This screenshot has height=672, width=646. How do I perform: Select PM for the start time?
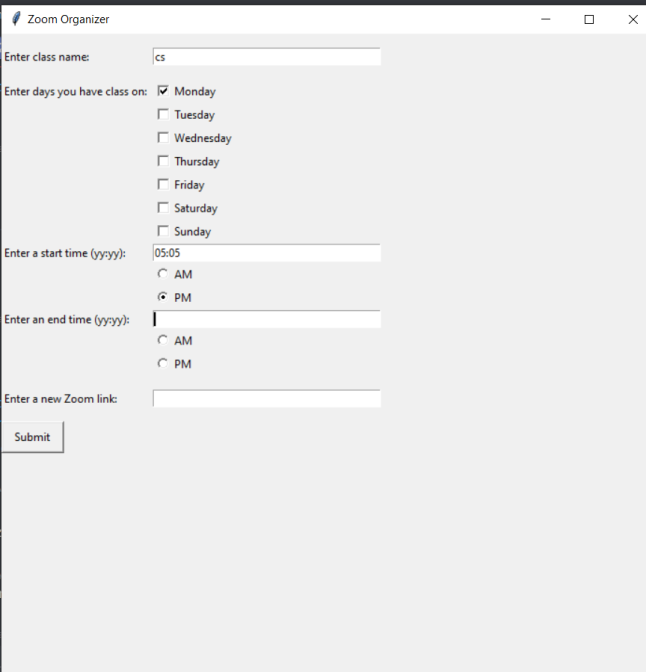pyautogui.click(x=162, y=297)
